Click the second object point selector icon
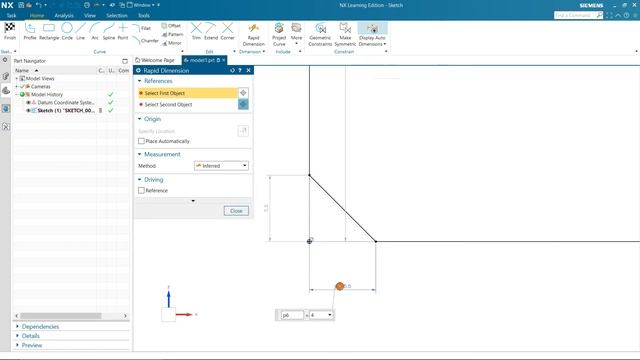This screenshot has width=640, height=360. (243, 104)
